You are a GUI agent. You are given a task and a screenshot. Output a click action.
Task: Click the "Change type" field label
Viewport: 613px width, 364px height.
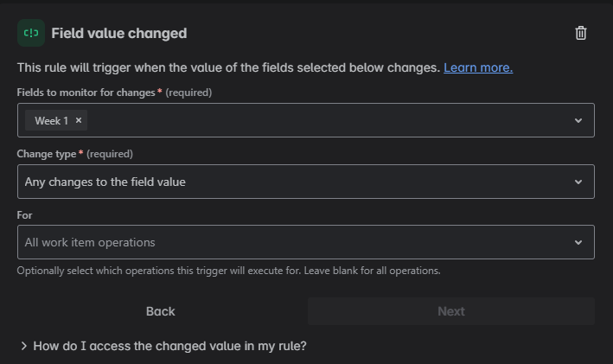tap(48, 154)
